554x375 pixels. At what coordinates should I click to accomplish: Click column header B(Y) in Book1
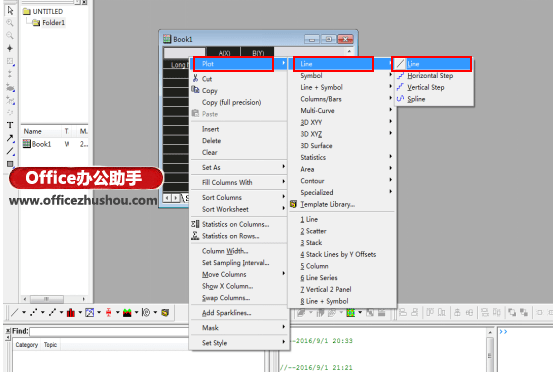pos(258,53)
